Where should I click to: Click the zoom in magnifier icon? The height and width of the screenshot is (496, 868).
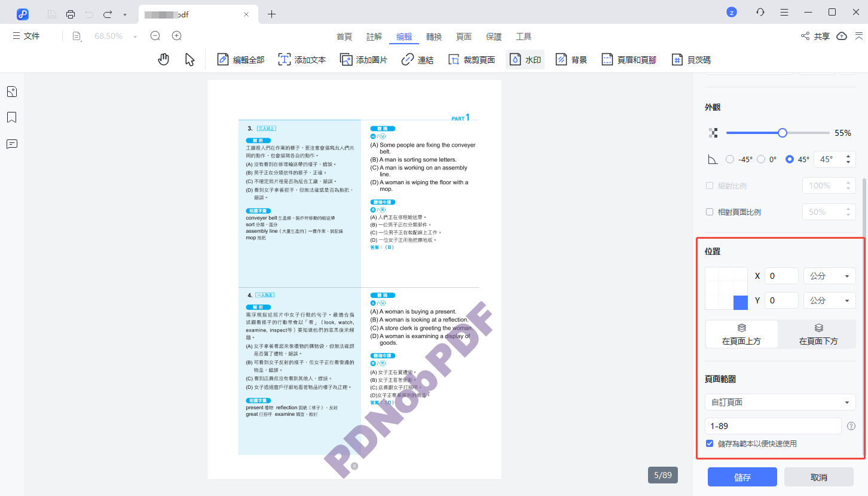pyautogui.click(x=177, y=36)
